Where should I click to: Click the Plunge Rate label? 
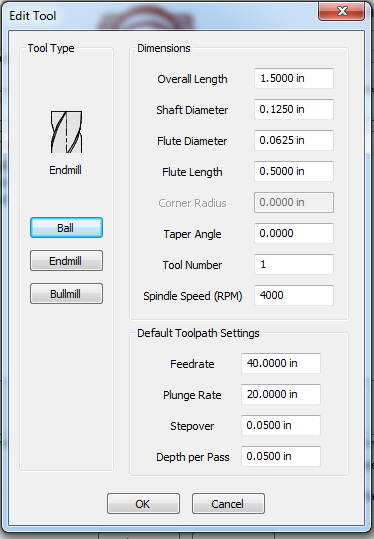coord(192,395)
